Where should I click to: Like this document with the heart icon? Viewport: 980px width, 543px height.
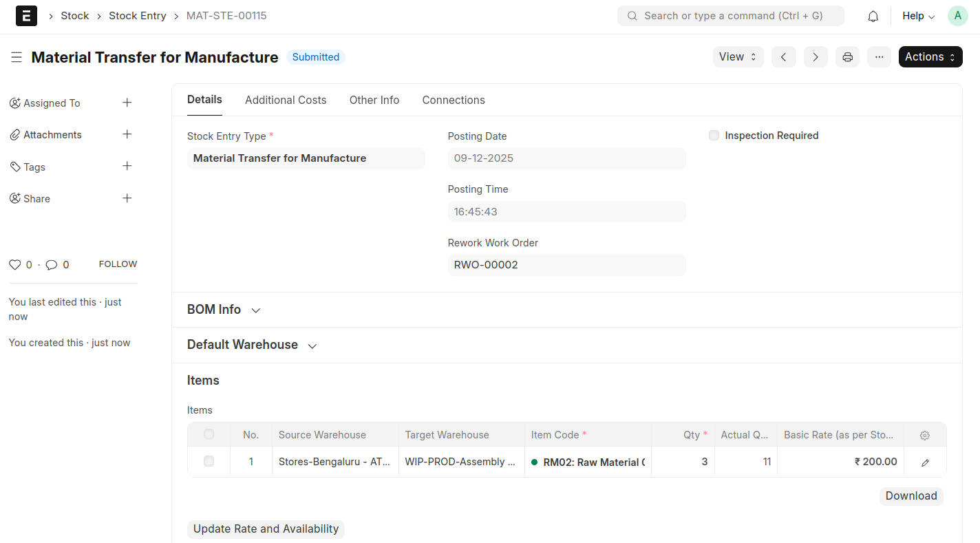(15, 265)
